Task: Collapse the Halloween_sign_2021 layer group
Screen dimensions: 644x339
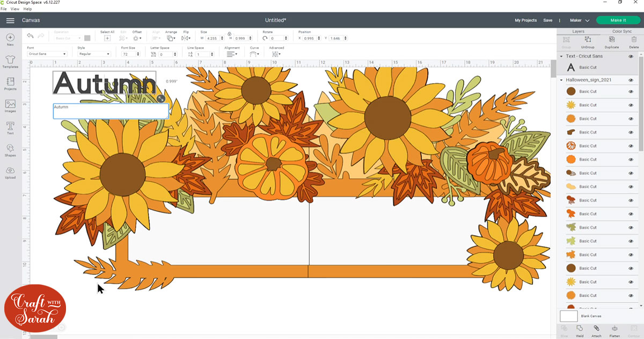Action: point(561,80)
